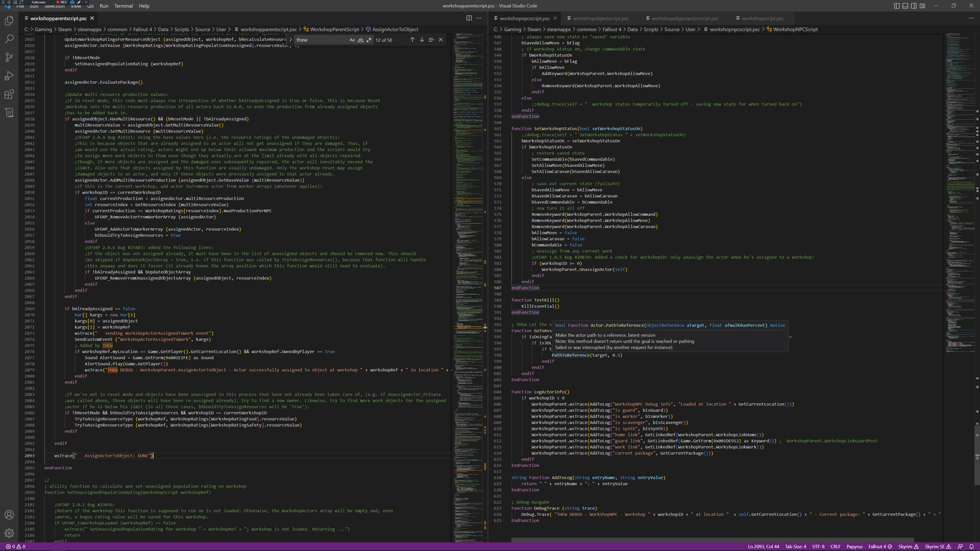The width and height of the screenshot is (980, 551).
Task: Split the left editor group
Action: (469, 18)
